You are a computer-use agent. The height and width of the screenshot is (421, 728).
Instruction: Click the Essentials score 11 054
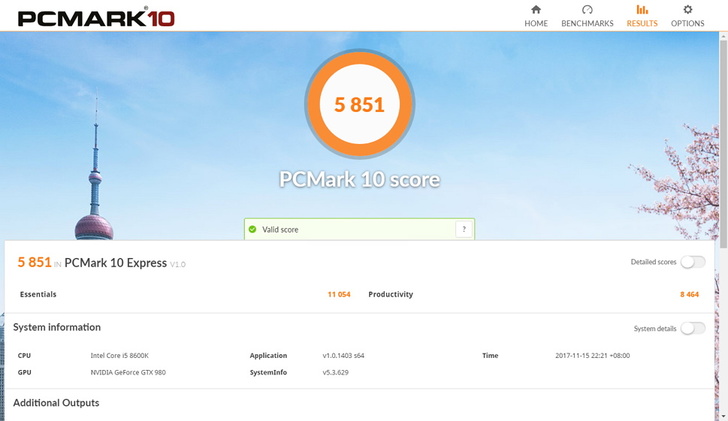338,295
